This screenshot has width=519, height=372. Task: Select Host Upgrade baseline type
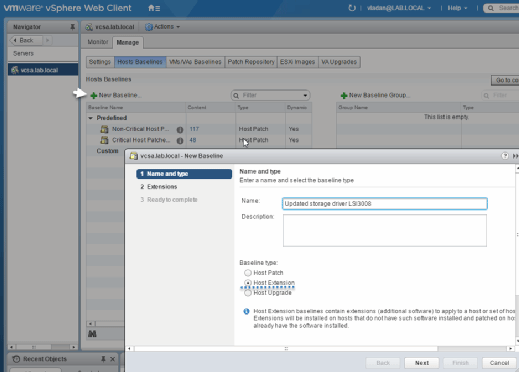pyautogui.click(x=247, y=293)
